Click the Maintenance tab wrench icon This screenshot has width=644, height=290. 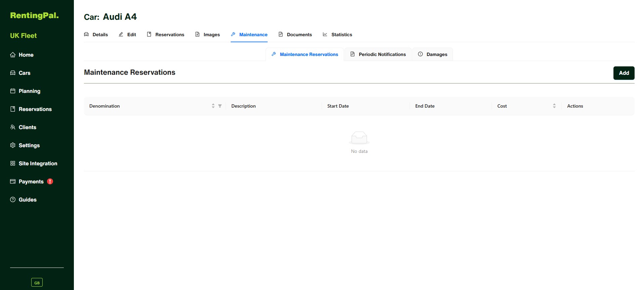pyautogui.click(x=233, y=34)
